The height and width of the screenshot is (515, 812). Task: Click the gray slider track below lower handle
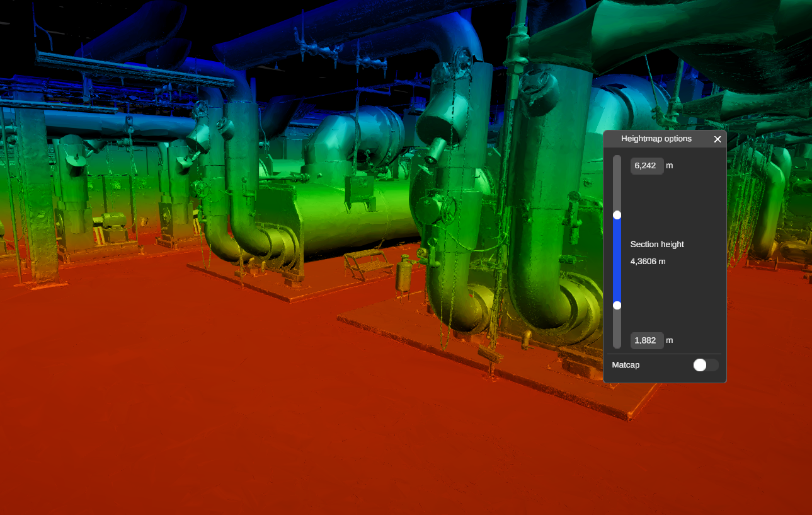(617, 329)
